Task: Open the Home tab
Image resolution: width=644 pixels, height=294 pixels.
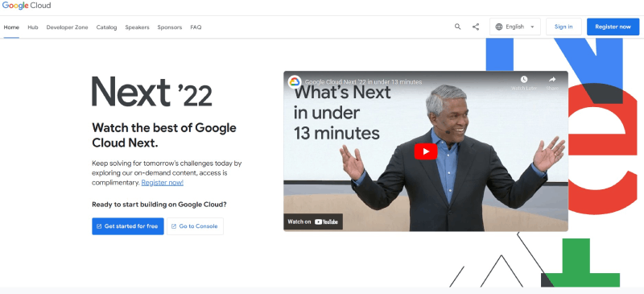Action: coord(11,27)
